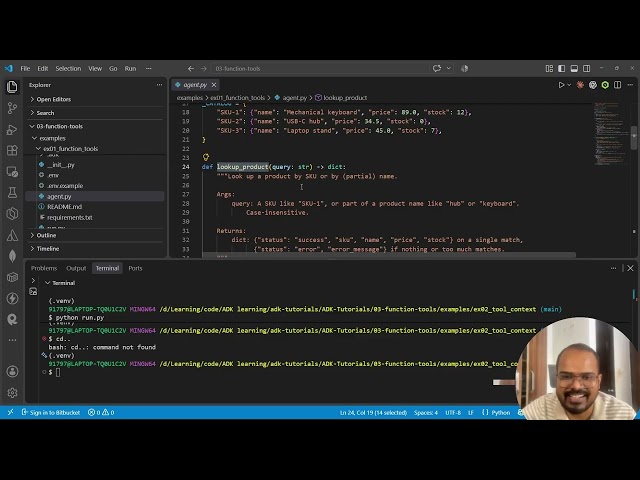Sign in to Bitbucket
Screen dimensions: 640x480
click(x=51, y=413)
